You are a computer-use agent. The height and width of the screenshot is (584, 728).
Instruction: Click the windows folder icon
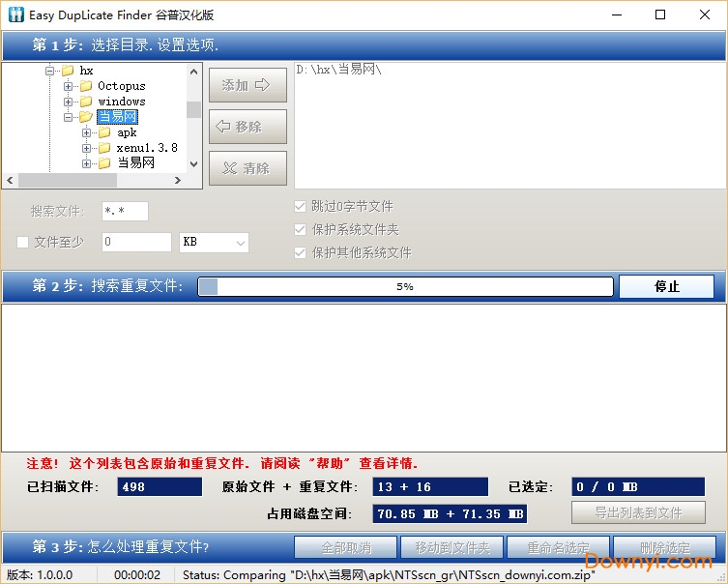(x=86, y=102)
